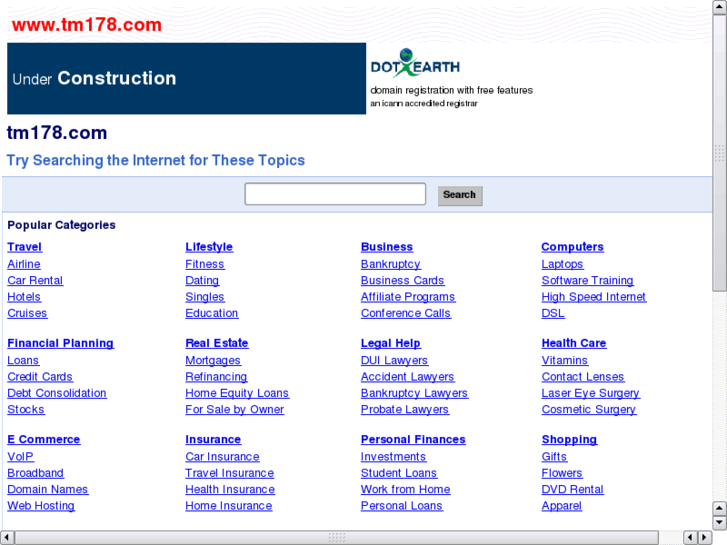The height and width of the screenshot is (545, 727).
Task: Visit the Singles link
Action: [x=205, y=297]
